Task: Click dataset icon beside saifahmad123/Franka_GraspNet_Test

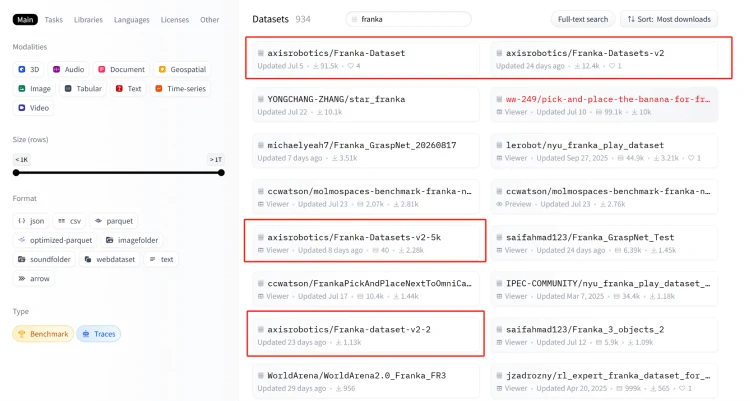Action: (x=499, y=237)
